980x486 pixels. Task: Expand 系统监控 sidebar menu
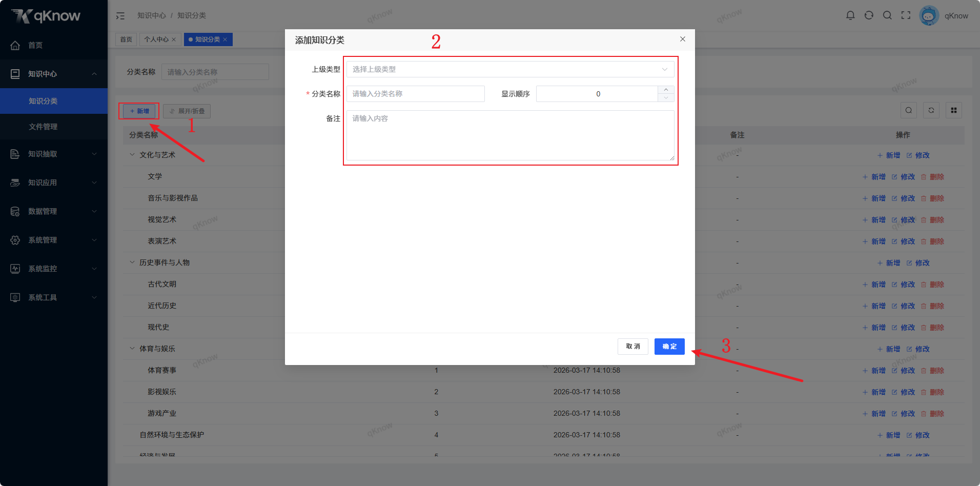point(54,269)
